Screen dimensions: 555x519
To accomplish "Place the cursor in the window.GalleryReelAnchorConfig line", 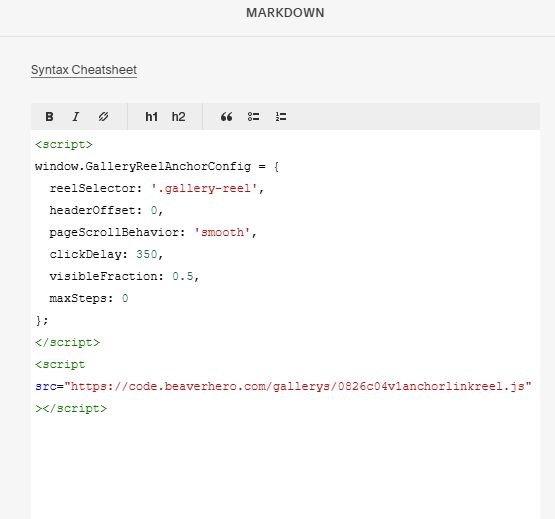I will (x=157, y=166).
